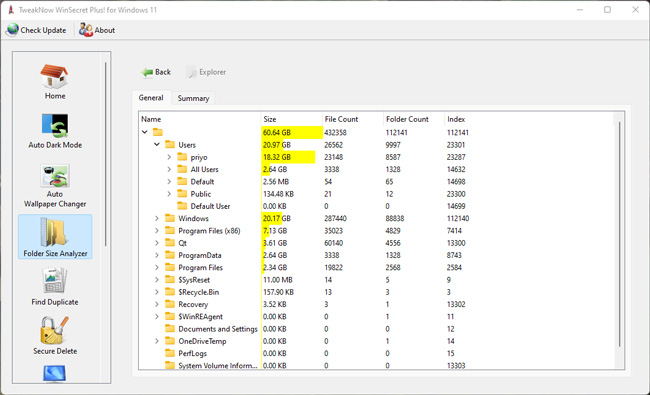
Task: Open Secure Delete tool
Action: pos(55,336)
